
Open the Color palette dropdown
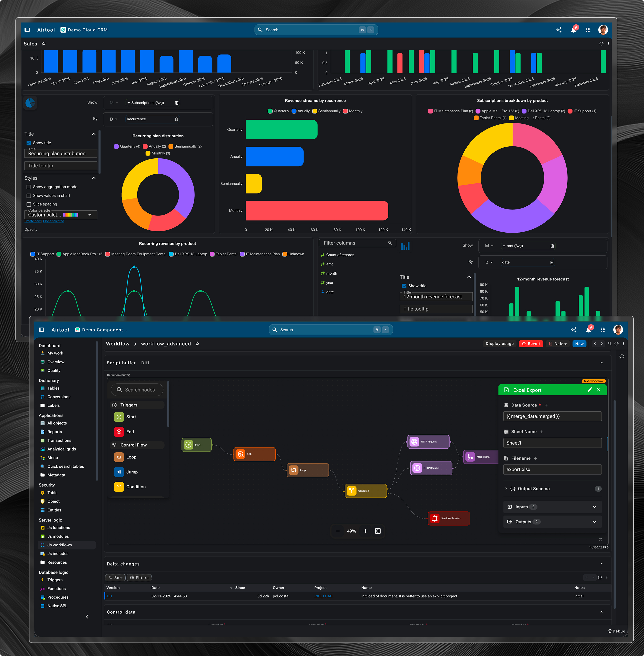click(90, 215)
